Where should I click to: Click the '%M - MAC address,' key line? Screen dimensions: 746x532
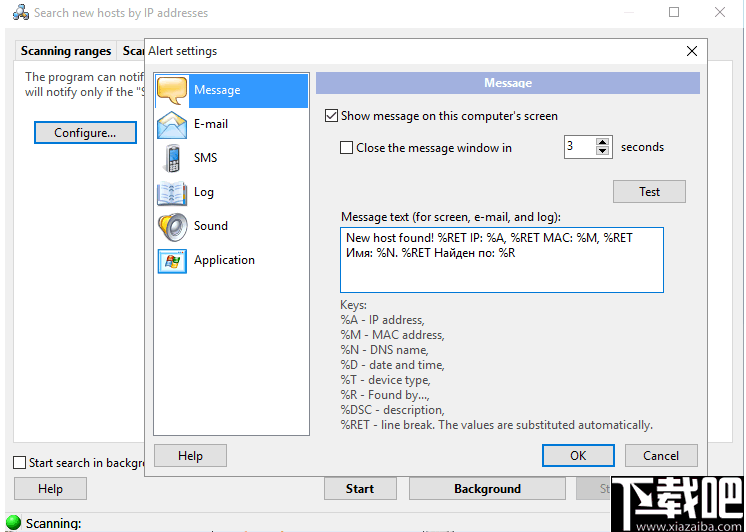392,335
